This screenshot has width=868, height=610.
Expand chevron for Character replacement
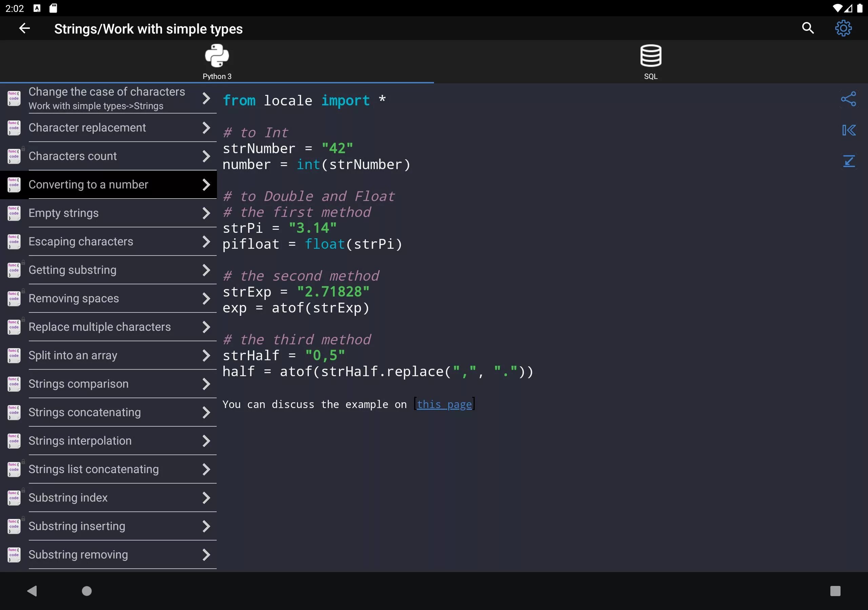pos(206,128)
